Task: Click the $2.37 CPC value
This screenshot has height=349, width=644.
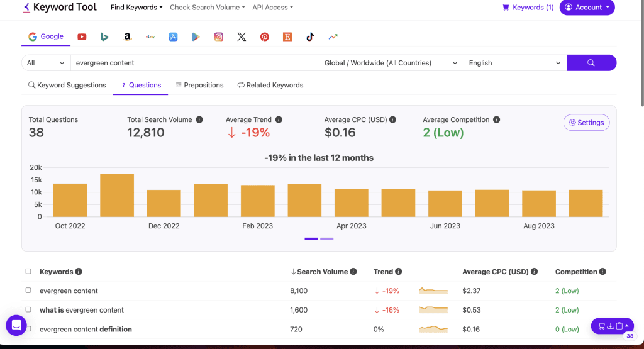Action: click(x=471, y=291)
